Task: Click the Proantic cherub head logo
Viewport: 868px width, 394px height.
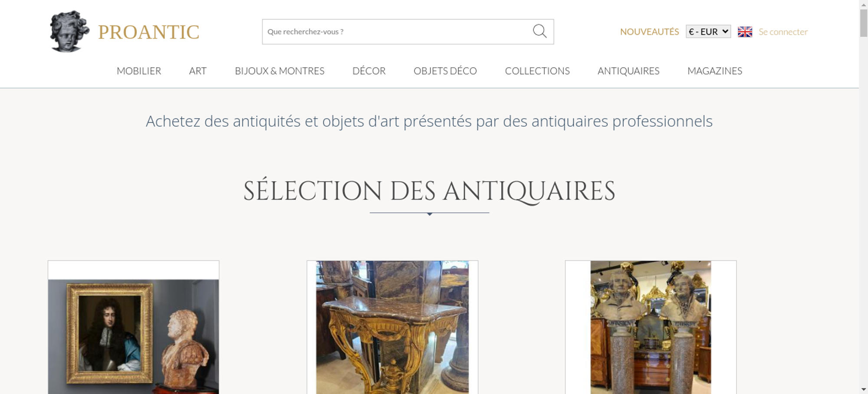Action: [x=69, y=31]
